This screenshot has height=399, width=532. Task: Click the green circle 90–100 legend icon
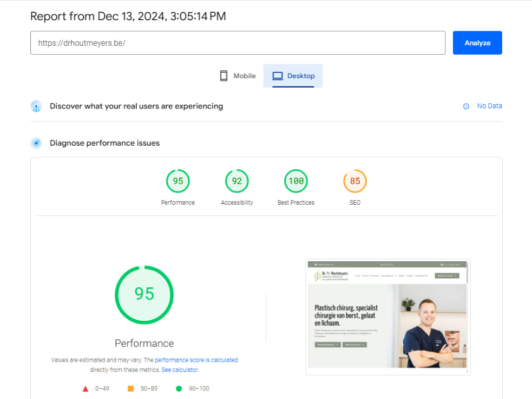[x=179, y=388]
